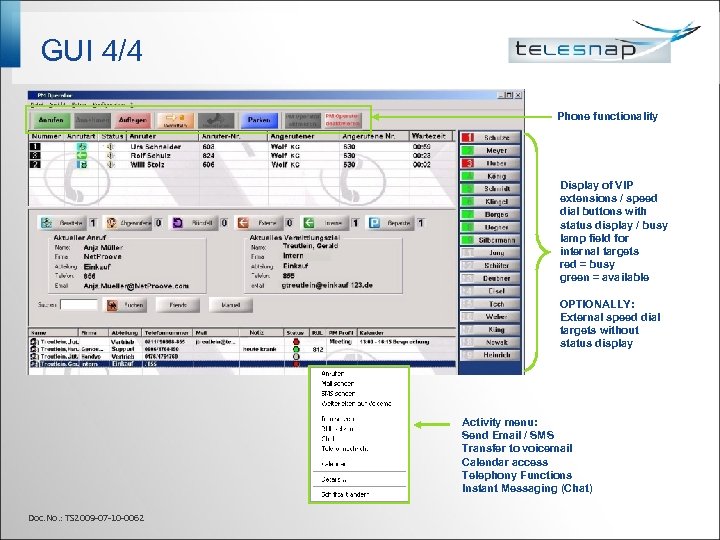
Task: Click the blue Parken button
Action: [x=259, y=120]
